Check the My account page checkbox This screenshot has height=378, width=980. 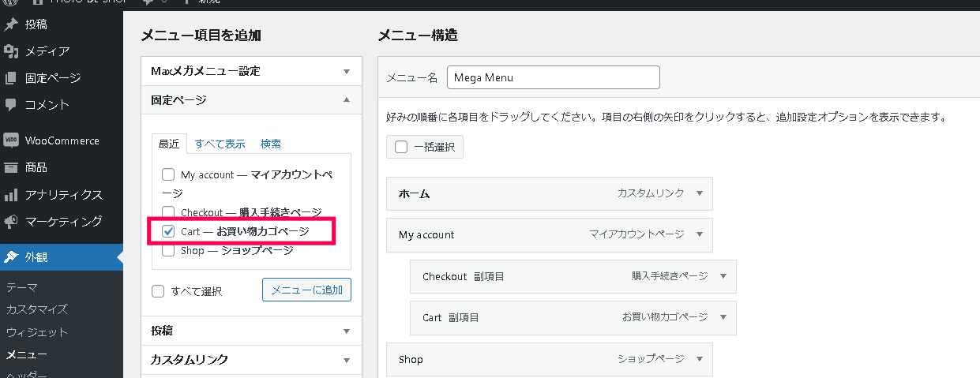pyautogui.click(x=168, y=174)
